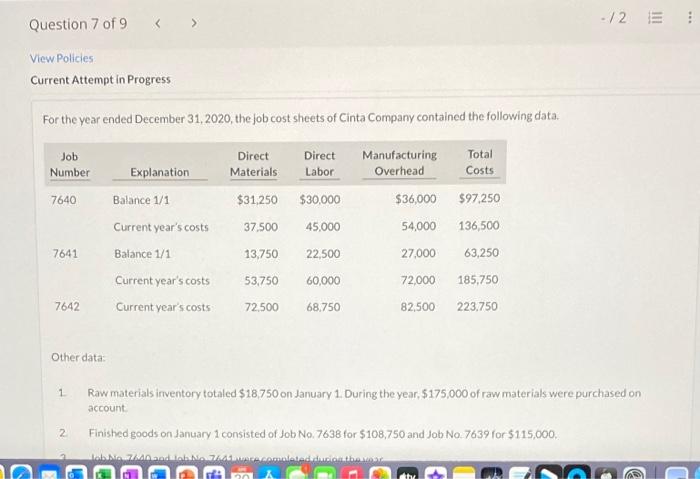Click the 72,500 direct materials value
The image size is (700, 479).
(262, 307)
